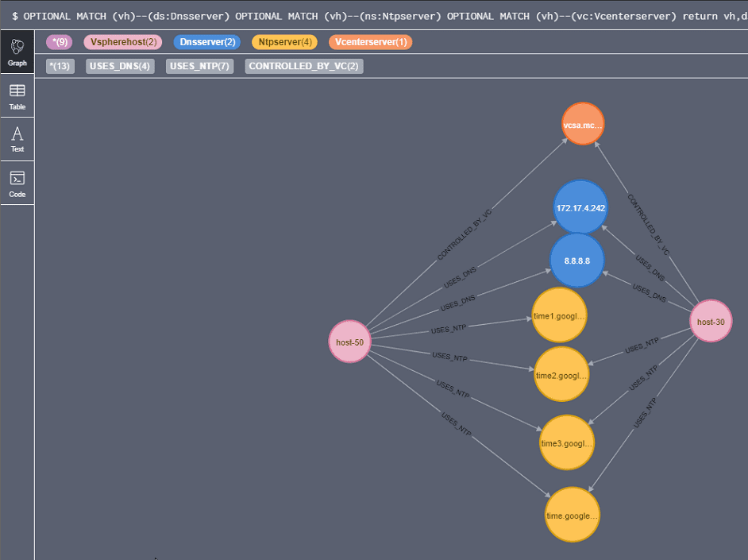
Task: Switch to Graph view in sidebar
Action: tap(17, 52)
